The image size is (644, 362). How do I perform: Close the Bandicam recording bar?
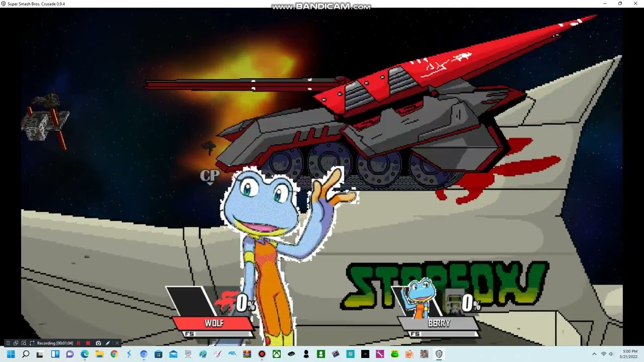[117, 343]
